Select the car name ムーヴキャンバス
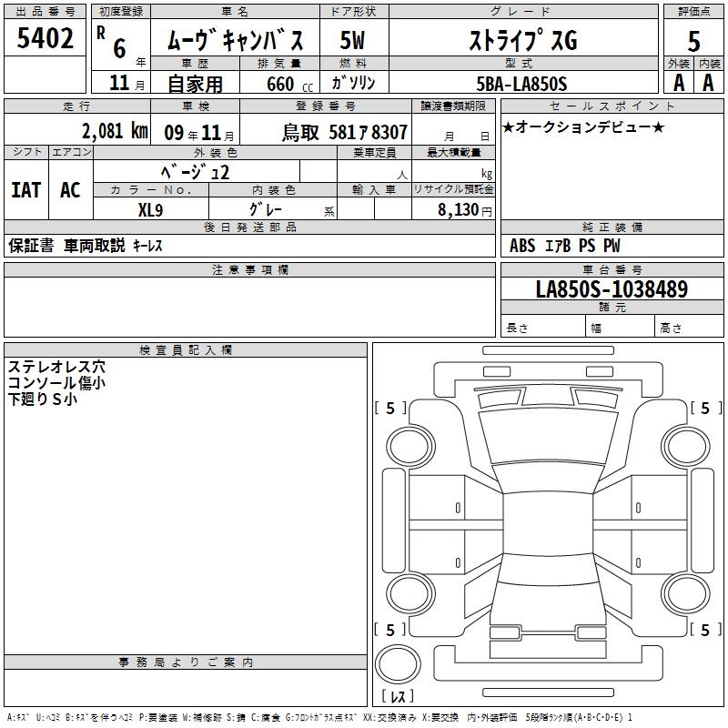 [x=235, y=40]
